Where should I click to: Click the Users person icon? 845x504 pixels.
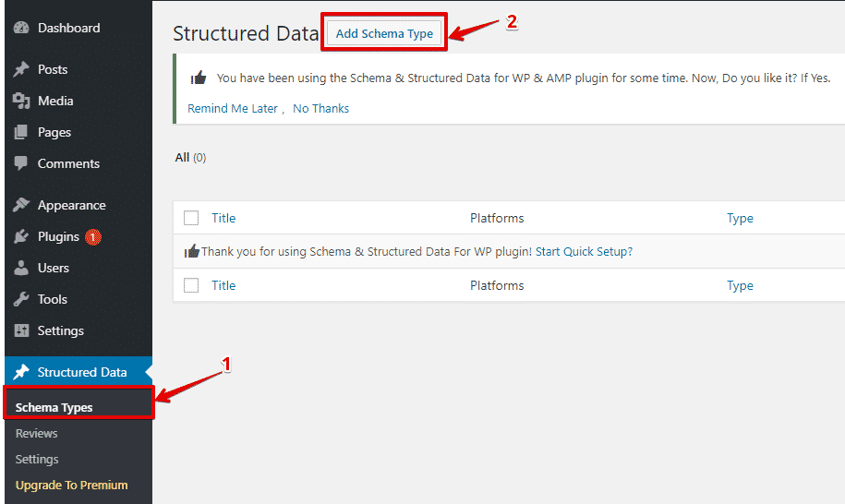(21, 268)
